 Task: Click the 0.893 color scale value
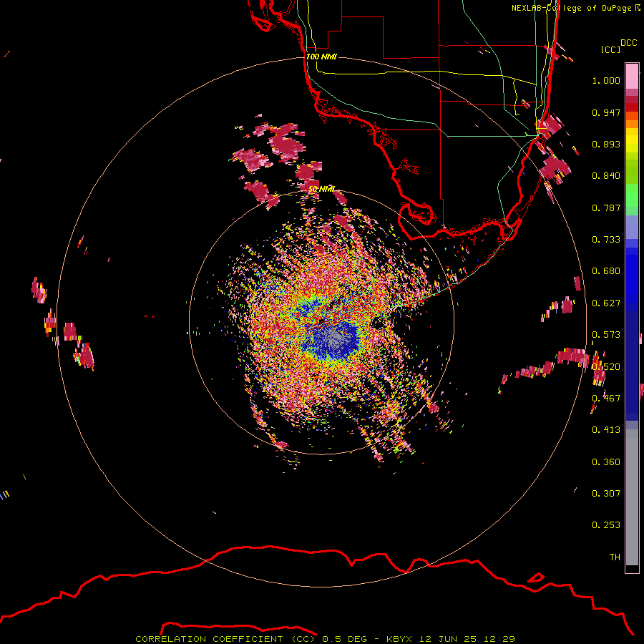(606, 144)
